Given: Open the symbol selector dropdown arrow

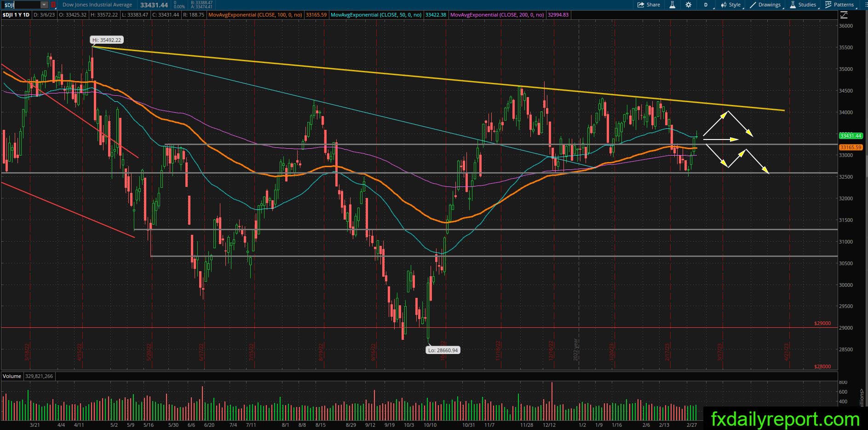Looking at the screenshot, I should click(44, 5).
